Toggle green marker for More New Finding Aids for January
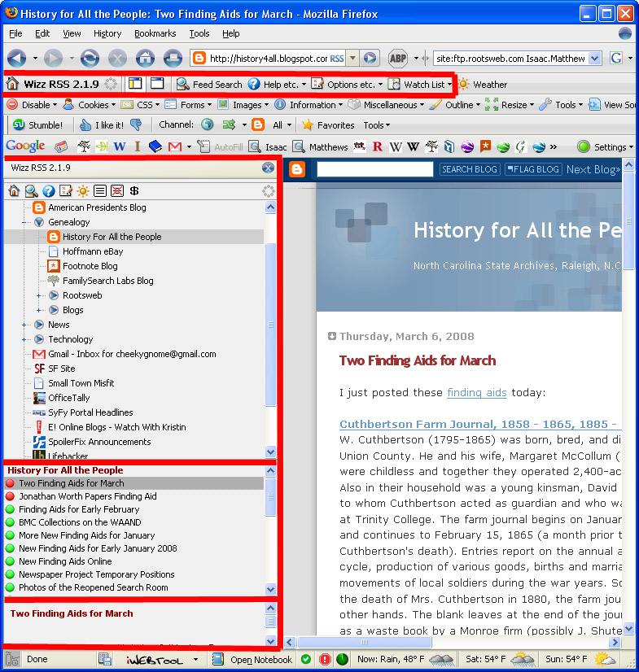Viewport: 639px width, 672px height. pos(11,535)
